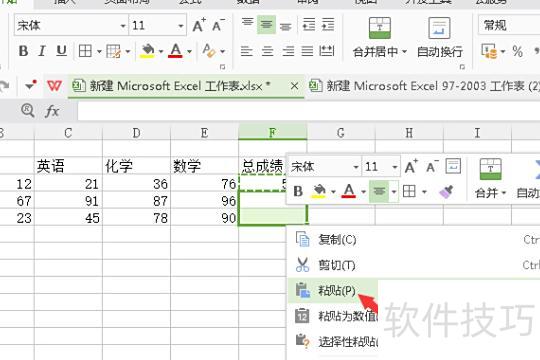The height and width of the screenshot is (360, 540).
Task: Click format painter brush in mini toolbar
Action: (446, 192)
